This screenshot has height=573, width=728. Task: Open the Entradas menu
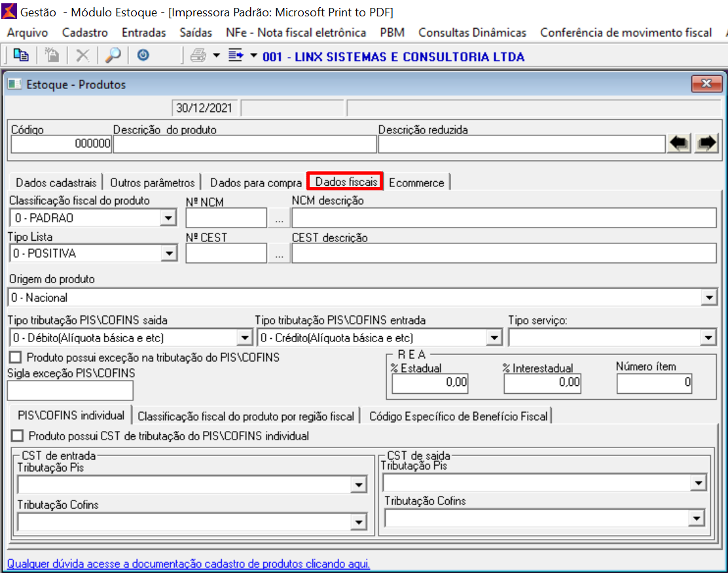[x=143, y=32]
